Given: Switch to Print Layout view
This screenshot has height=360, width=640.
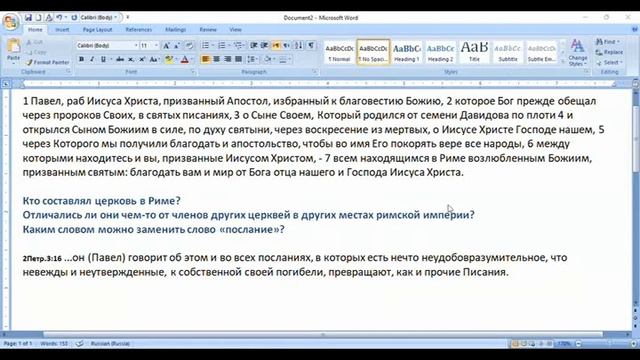Looking at the screenshot, I should [515, 344].
